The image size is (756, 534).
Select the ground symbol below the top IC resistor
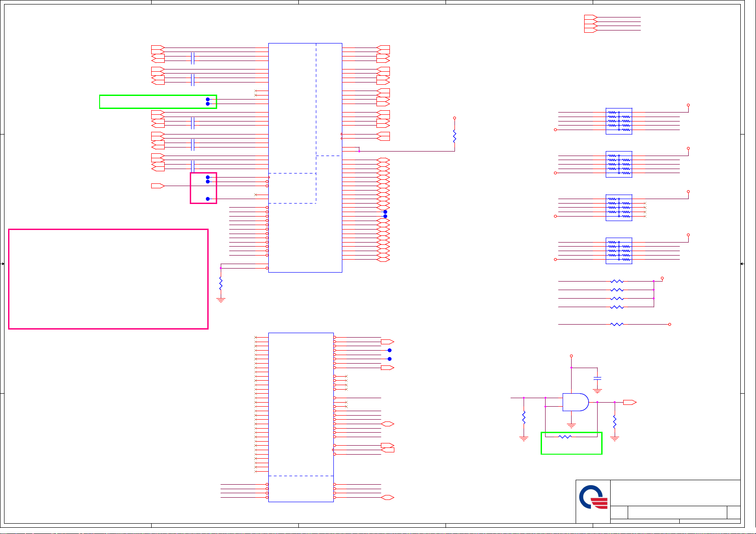pos(221,300)
